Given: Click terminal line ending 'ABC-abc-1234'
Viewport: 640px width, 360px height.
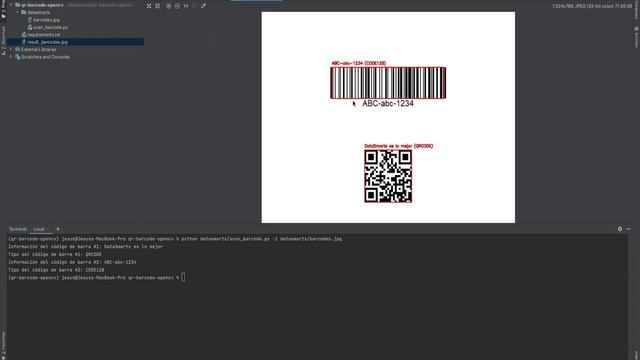Looking at the screenshot, I should coord(72,262).
